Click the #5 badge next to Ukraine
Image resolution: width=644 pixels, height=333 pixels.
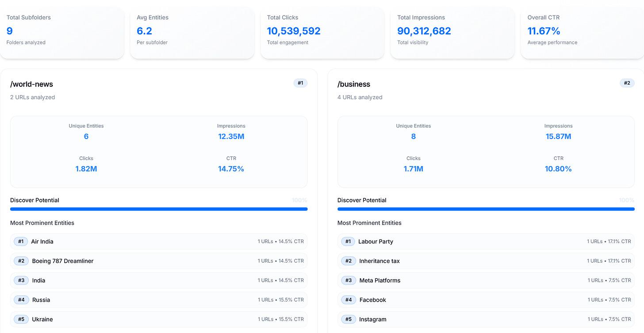21,319
